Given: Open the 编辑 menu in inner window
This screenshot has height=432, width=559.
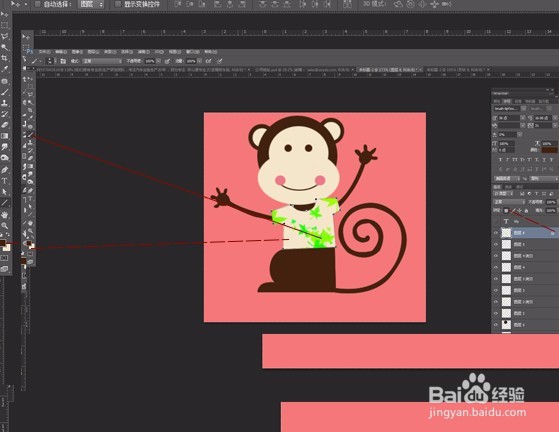Looking at the screenshot, I should tap(61, 52).
